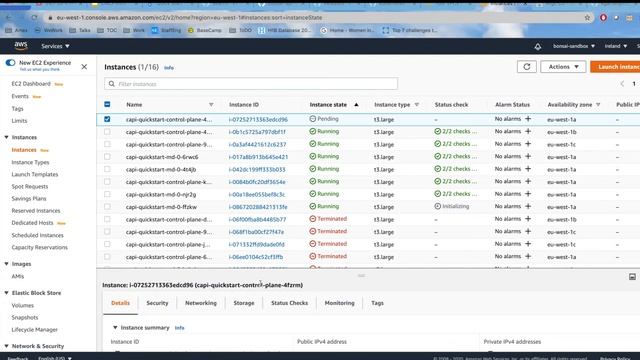Image resolution: width=640 pixels, height=360 pixels.
Task: Add alarm plus for capi-quickstart-md-0-ffzkw row
Action: pos(528,206)
